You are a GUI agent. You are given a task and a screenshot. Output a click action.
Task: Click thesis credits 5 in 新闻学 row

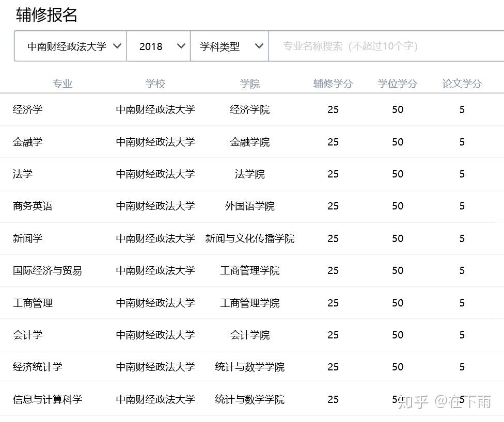[462, 238]
